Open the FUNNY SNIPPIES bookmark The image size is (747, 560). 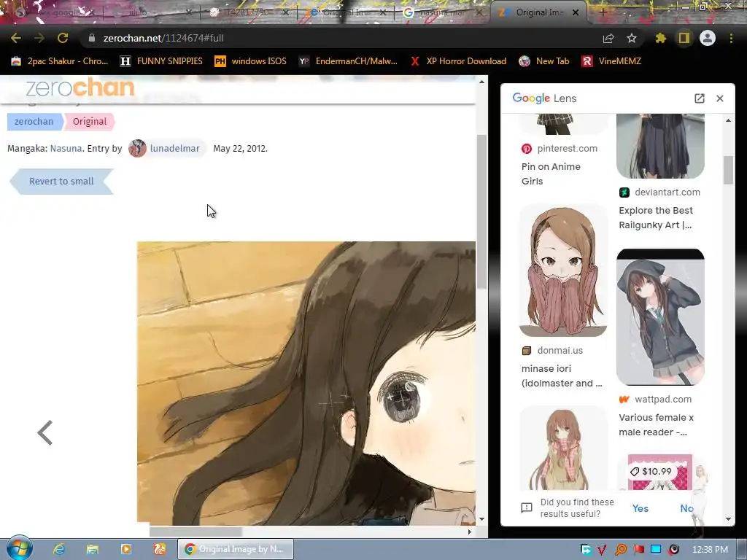pos(161,61)
